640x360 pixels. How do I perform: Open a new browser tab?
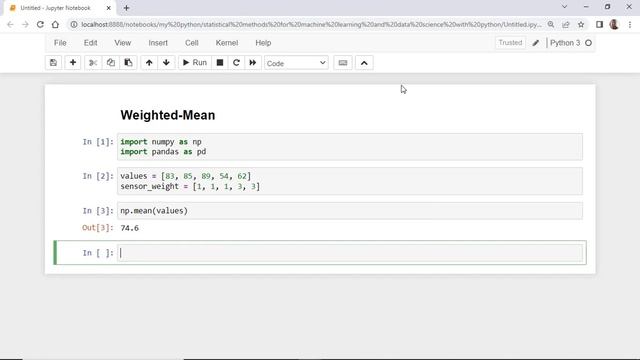[x=127, y=8]
